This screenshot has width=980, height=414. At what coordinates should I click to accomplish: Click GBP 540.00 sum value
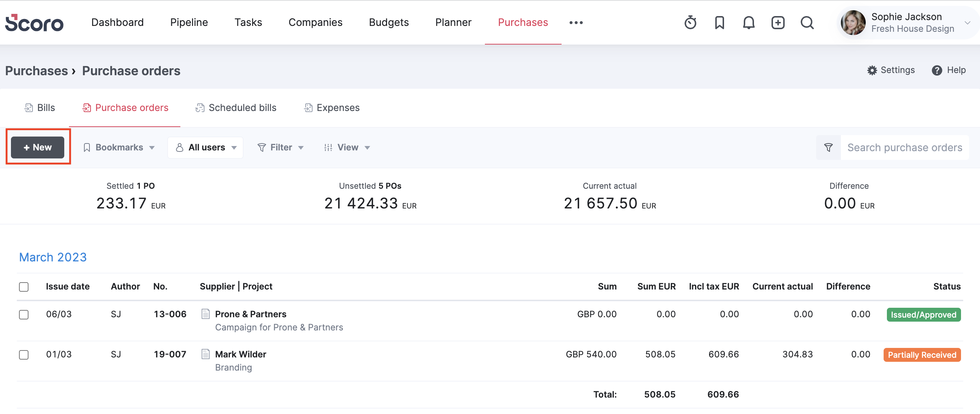click(x=591, y=354)
